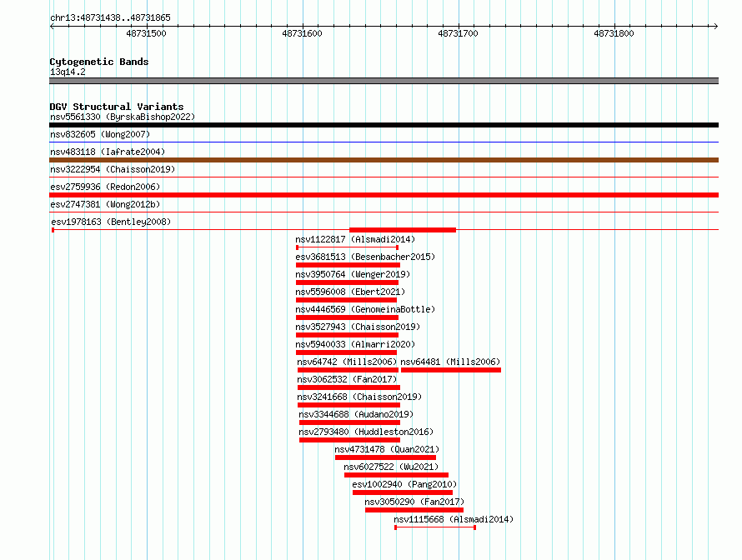742x560 pixels.
Task: Click nsv3241668 (Chaisson2019) label
Action: (x=359, y=397)
